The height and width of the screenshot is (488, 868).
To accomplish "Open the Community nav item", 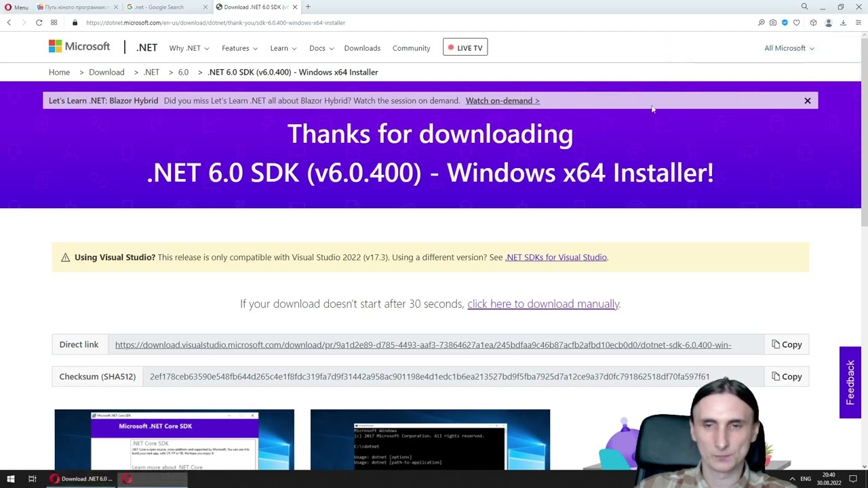I will [x=411, y=48].
